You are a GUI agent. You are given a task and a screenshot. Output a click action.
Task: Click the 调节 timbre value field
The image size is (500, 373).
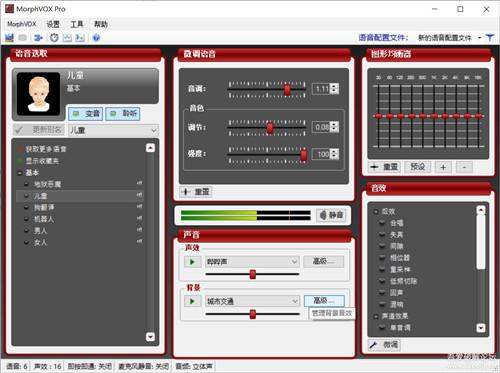pyautogui.click(x=322, y=127)
